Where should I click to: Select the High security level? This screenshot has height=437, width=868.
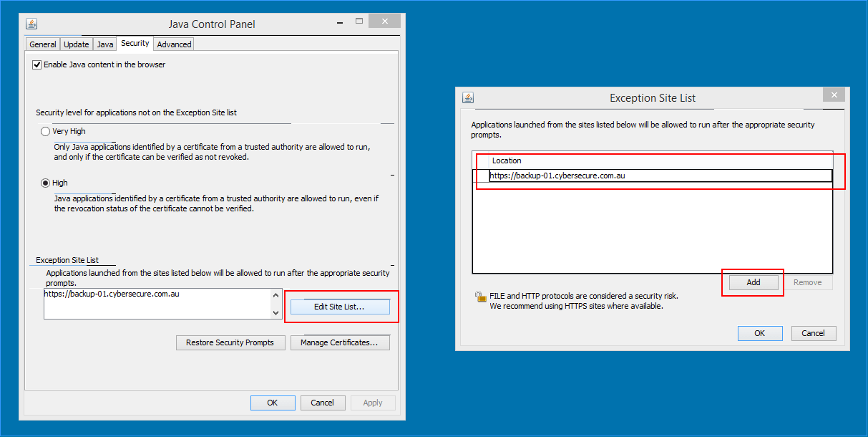54,183
